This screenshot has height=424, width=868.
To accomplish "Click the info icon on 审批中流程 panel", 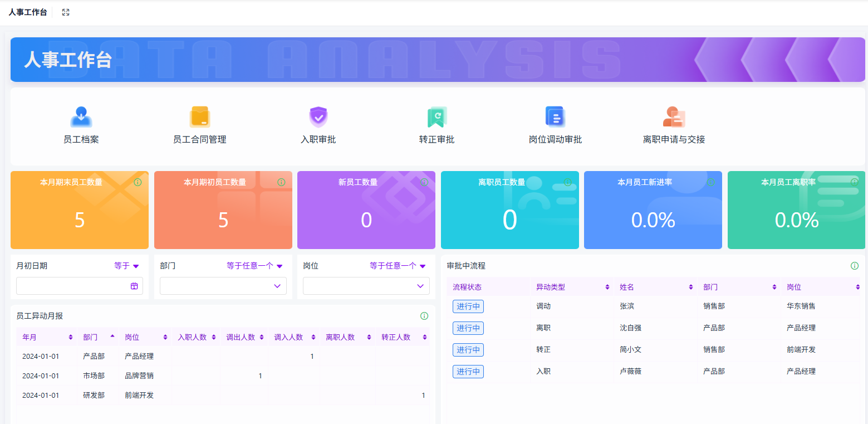I will click(855, 266).
